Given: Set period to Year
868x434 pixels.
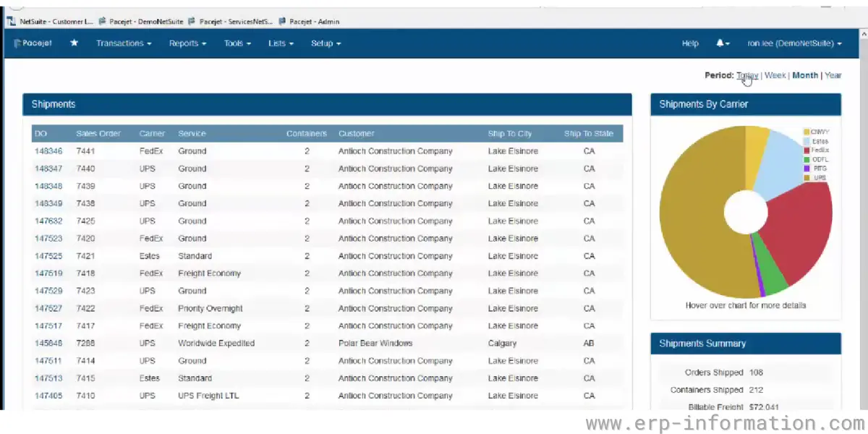Looking at the screenshot, I should (833, 75).
